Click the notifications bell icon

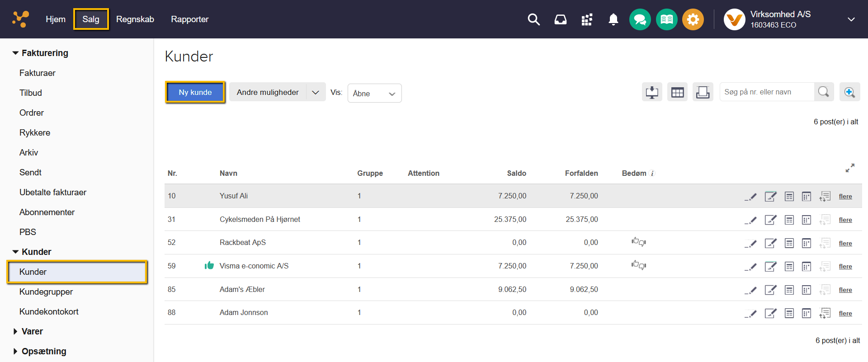coord(613,19)
